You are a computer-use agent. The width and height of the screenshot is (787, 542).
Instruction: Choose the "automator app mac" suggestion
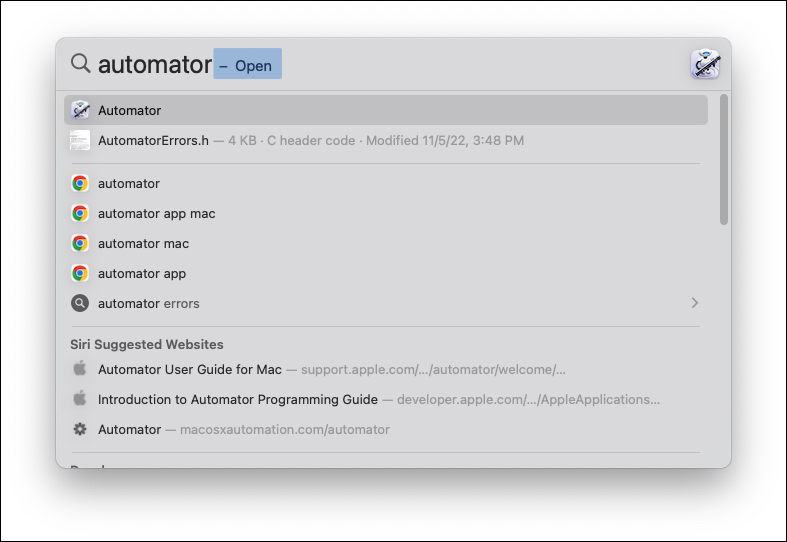click(x=386, y=214)
